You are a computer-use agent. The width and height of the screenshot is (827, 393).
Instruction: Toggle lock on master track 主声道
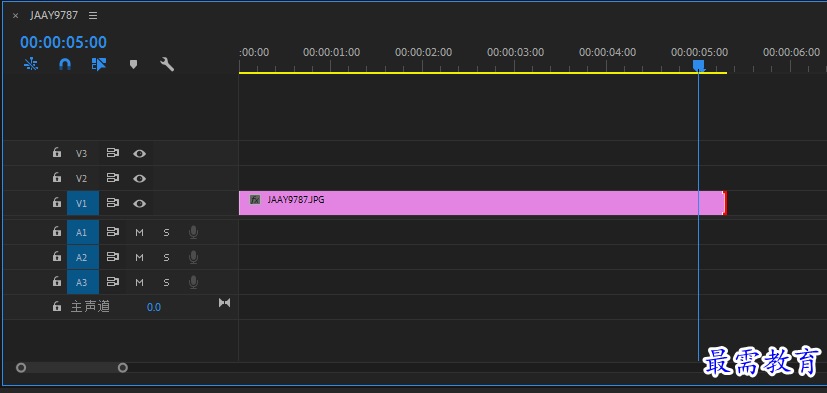tap(57, 306)
